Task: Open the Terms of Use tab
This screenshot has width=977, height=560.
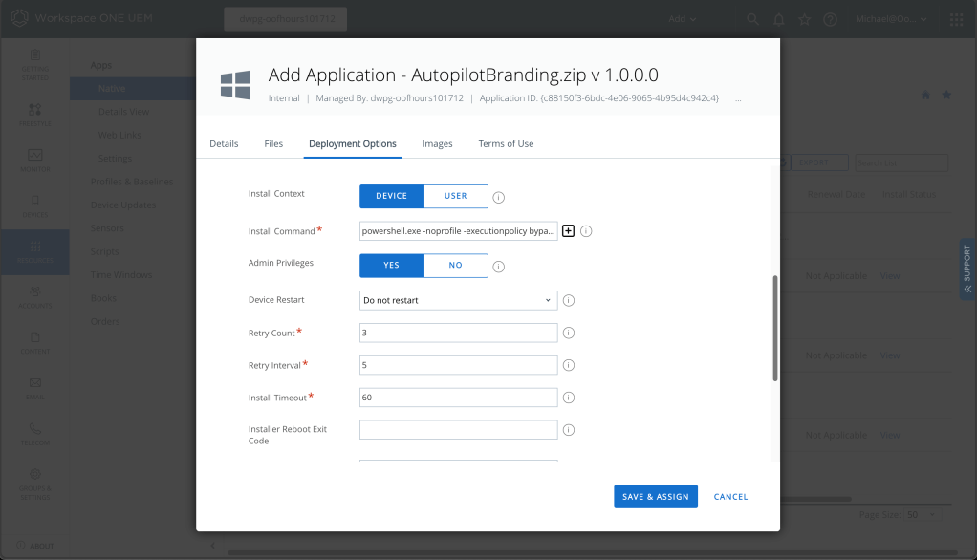Action: tap(506, 143)
